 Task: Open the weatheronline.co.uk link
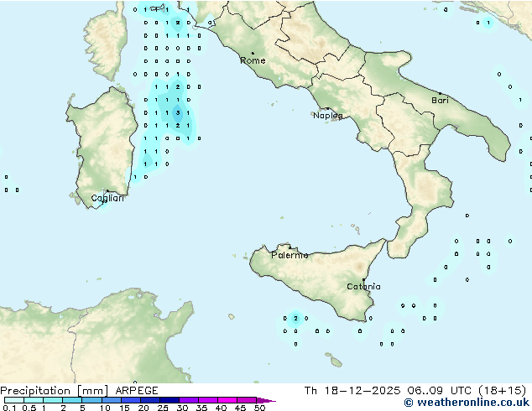click(x=467, y=403)
